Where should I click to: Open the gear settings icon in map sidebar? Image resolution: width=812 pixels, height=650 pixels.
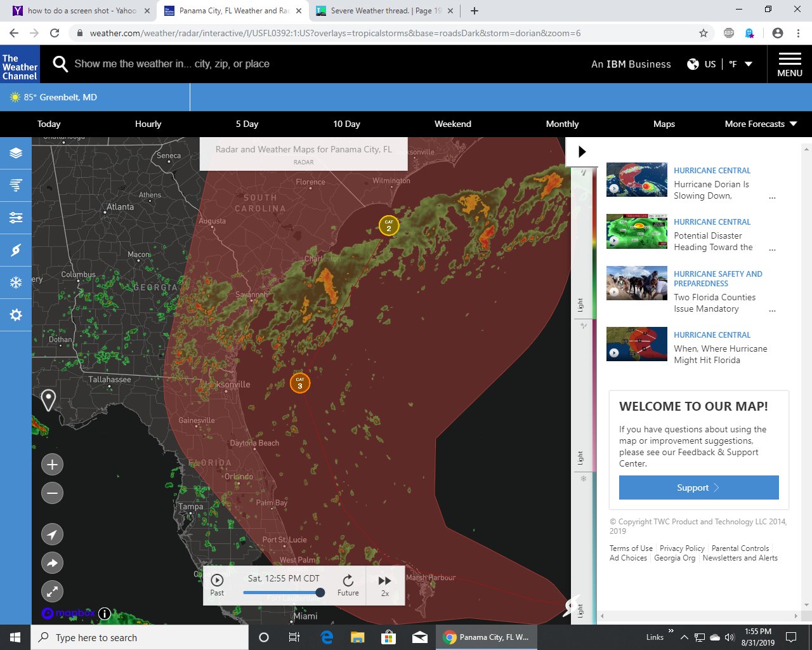point(16,315)
